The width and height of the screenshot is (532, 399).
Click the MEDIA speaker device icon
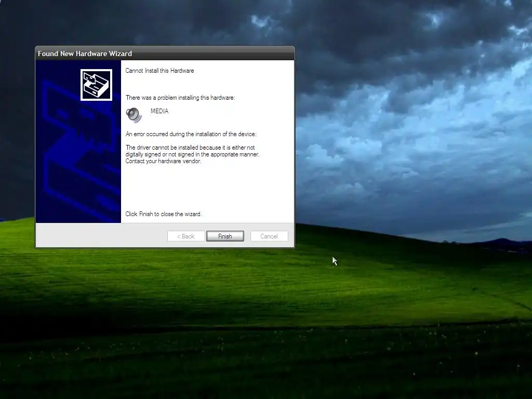[x=134, y=115]
